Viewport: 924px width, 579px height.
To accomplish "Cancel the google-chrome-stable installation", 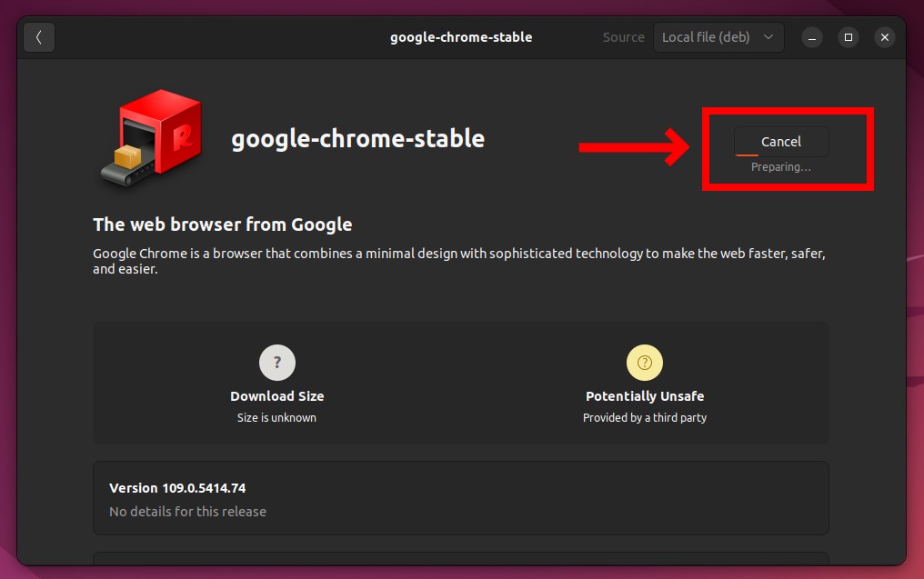I will click(781, 142).
